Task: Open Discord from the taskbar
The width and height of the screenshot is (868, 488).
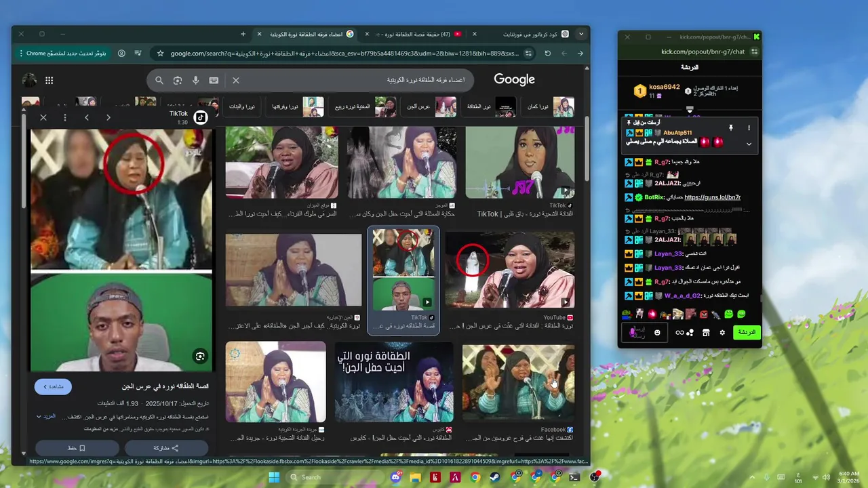Action: point(396,477)
